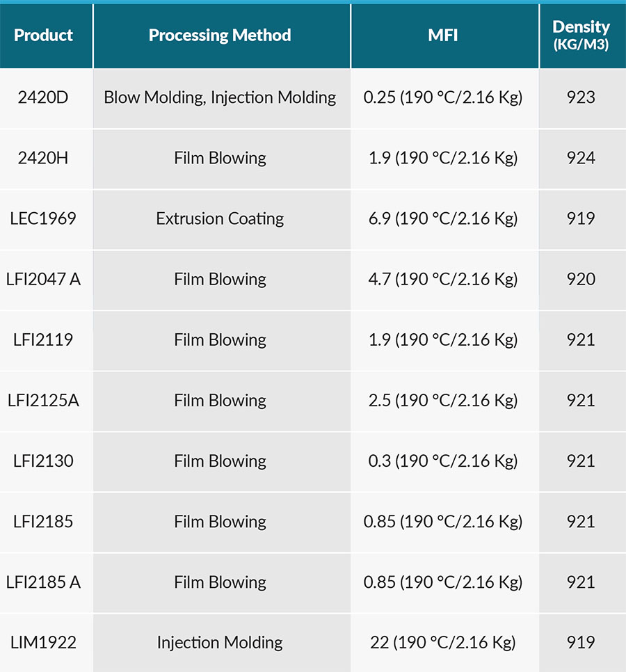Select the LFI2047 A product cell
This screenshot has width=626, height=672.
(43, 279)
